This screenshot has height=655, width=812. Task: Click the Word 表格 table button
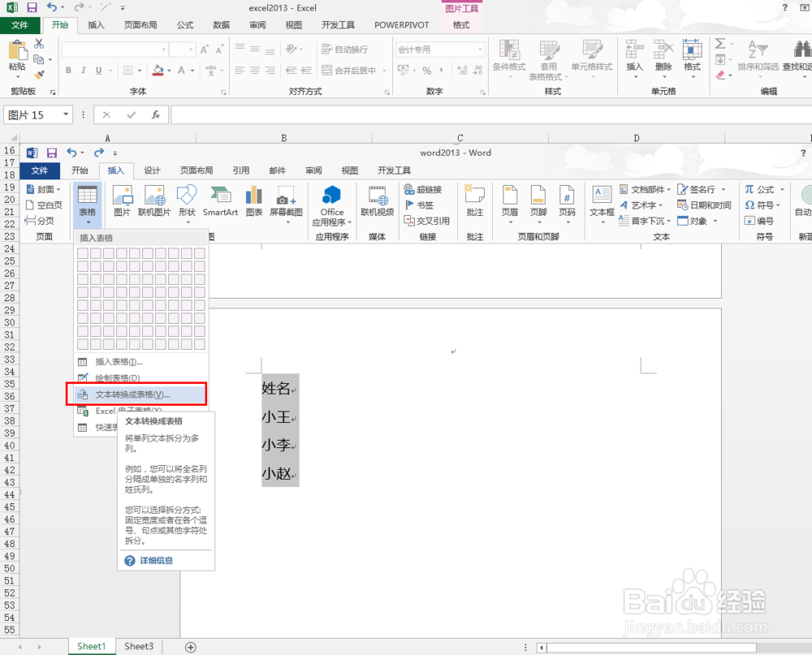(88, 205)
